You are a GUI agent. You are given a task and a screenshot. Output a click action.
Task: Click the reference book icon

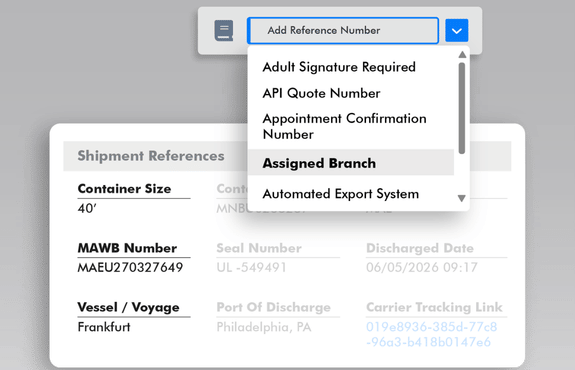point(224,30)
